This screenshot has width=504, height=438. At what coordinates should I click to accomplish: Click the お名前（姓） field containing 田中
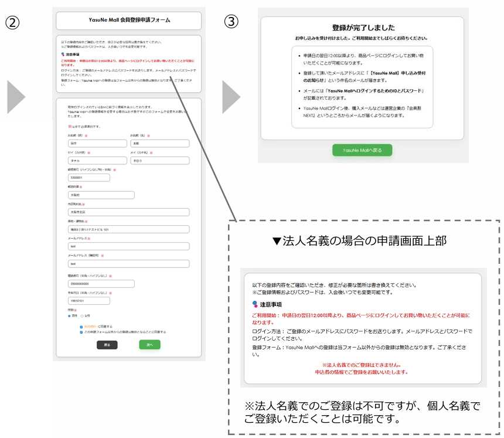tap(97, 144)
